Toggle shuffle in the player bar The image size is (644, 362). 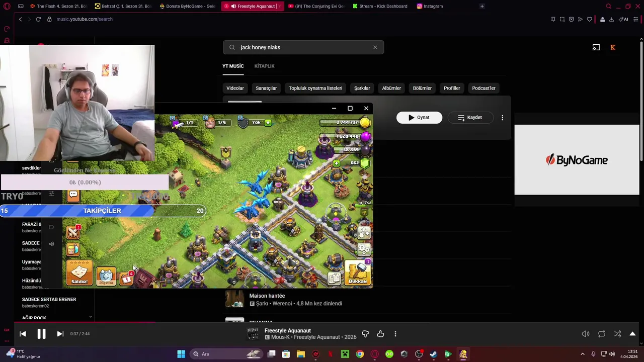point(617,334)
